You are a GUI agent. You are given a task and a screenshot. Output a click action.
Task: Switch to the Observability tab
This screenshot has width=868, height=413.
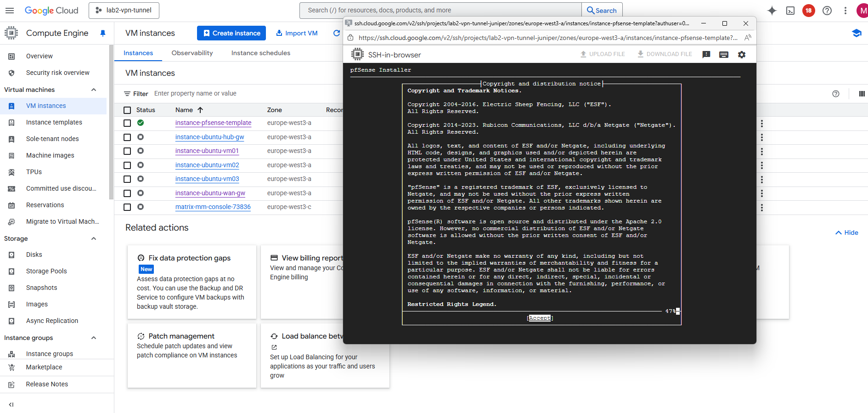pyautogui.click(x=192, y=53)
